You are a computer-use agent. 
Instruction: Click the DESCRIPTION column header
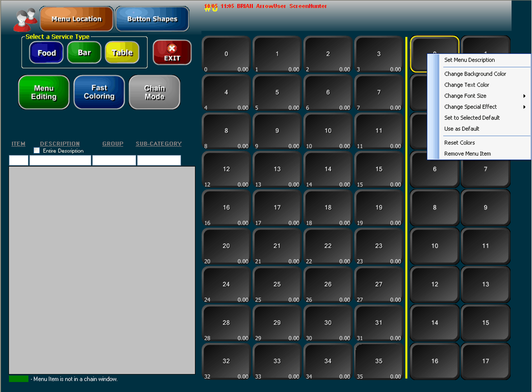60,144
